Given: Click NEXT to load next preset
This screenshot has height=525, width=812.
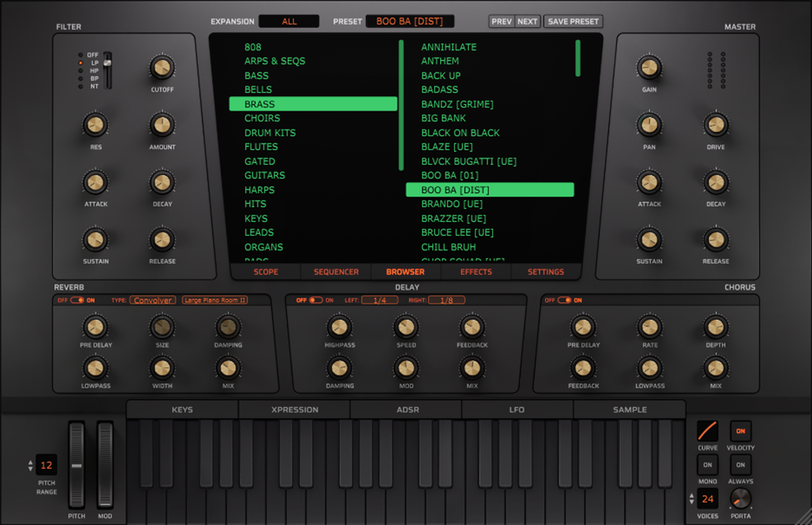Looking at the screenshot, I should pyautogui.click(x=527, y=21).
